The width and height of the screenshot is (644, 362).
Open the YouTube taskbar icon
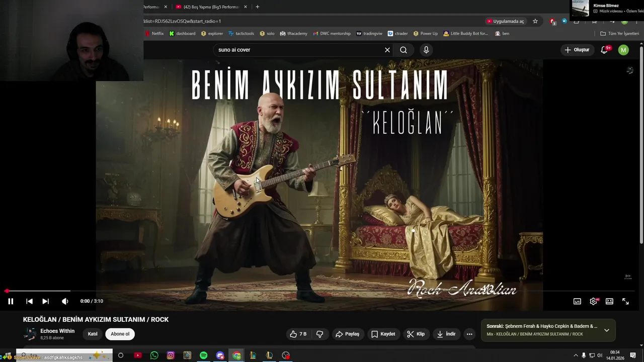(x=138, y=355)
